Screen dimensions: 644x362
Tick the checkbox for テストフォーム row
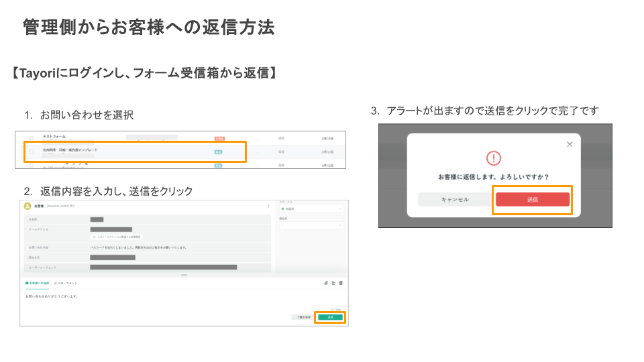tap(32, 138)
